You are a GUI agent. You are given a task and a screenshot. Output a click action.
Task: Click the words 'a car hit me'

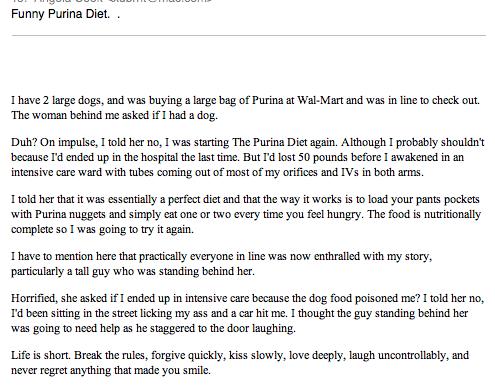point(262,313)
